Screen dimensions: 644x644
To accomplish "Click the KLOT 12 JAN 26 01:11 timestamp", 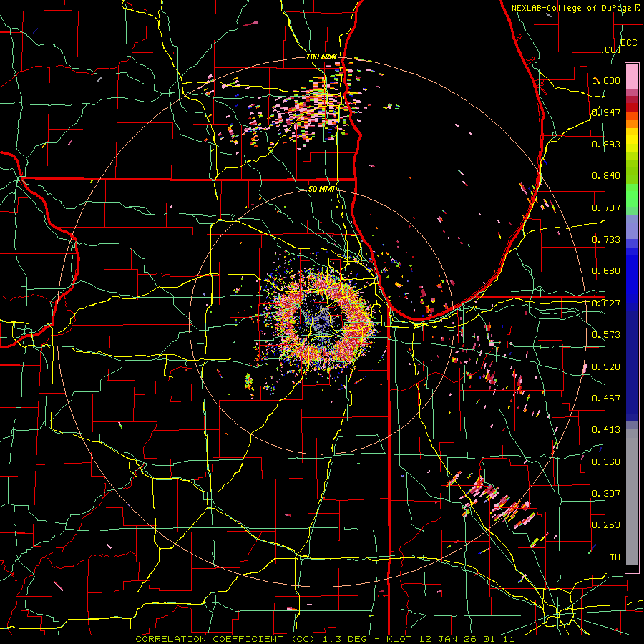I will [451, 639].
